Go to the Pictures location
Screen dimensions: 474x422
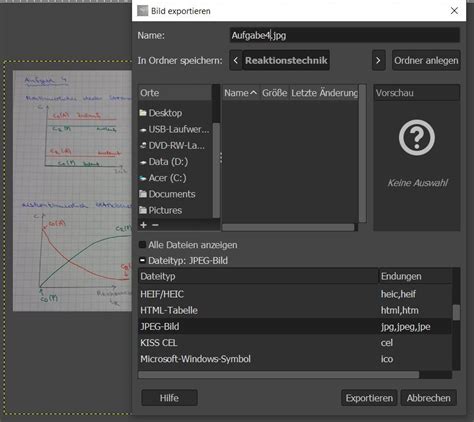click(175, 210)
